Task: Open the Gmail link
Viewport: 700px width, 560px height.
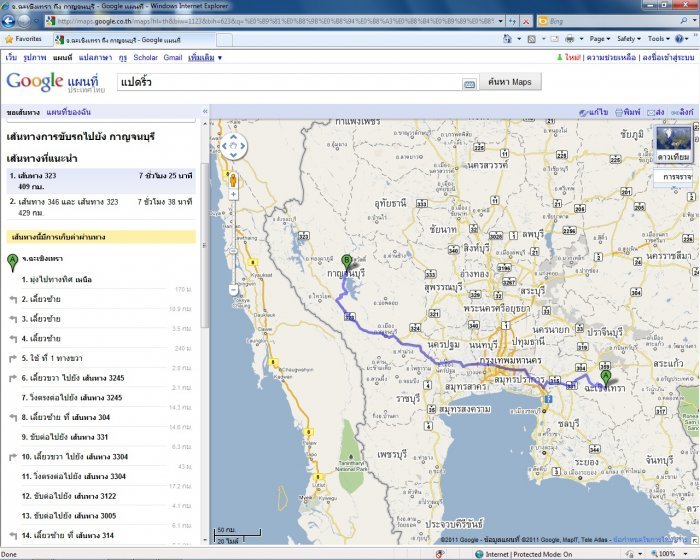Action: coord(173,58)
